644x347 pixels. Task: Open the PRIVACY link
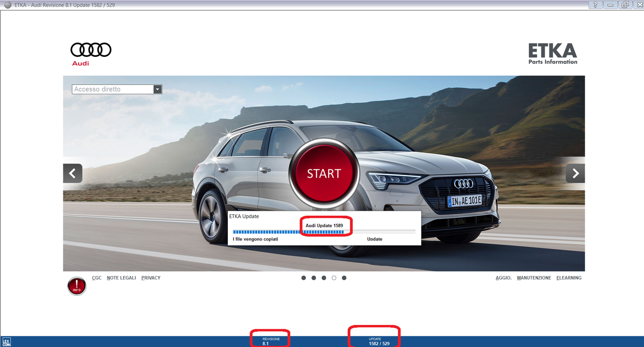(x=151, y=278)
